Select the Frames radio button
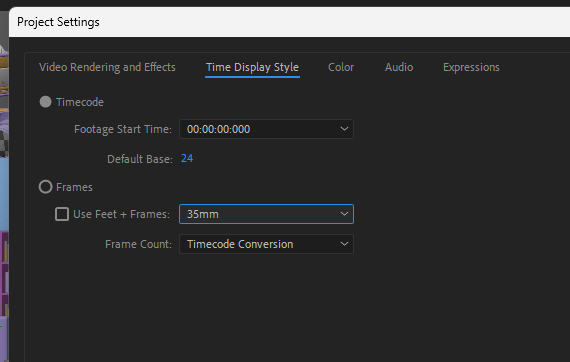The width and height of the screenshot is (570, 362). 45,187
